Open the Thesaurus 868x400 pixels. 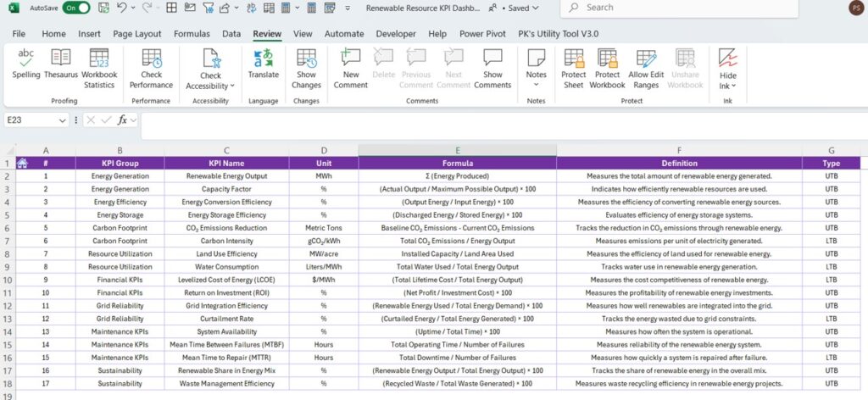61,64
